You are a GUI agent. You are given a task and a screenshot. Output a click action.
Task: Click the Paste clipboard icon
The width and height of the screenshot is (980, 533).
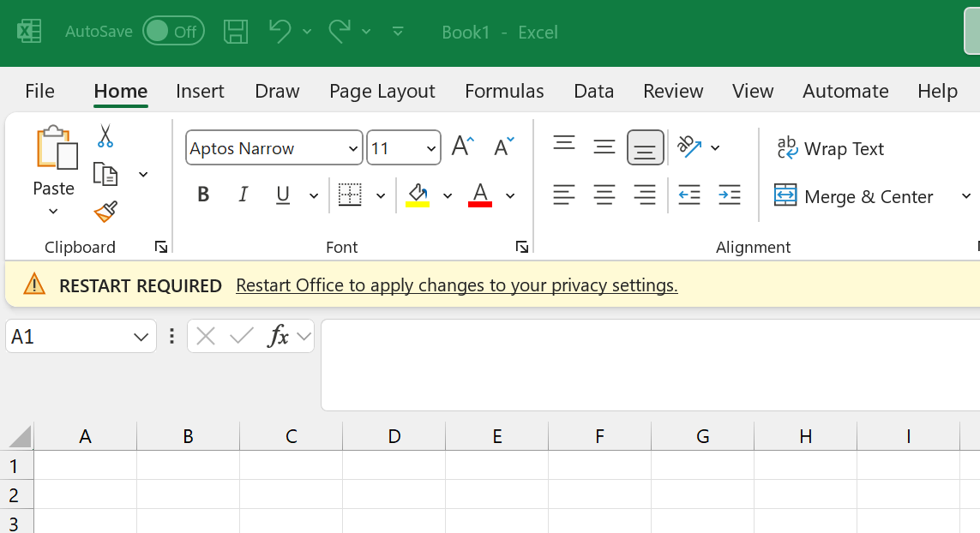tap(57, 147)
